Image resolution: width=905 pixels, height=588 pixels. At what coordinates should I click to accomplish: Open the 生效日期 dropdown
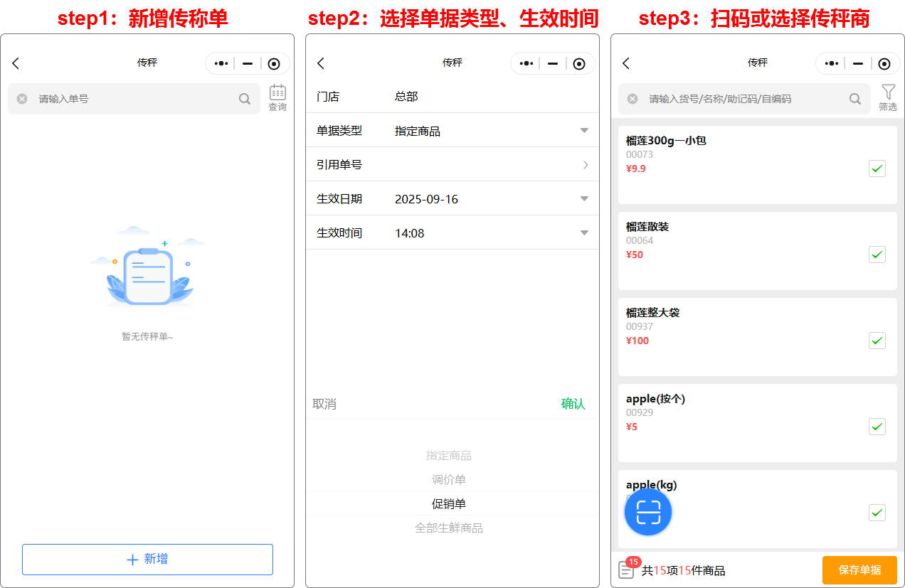click(584, 199)
